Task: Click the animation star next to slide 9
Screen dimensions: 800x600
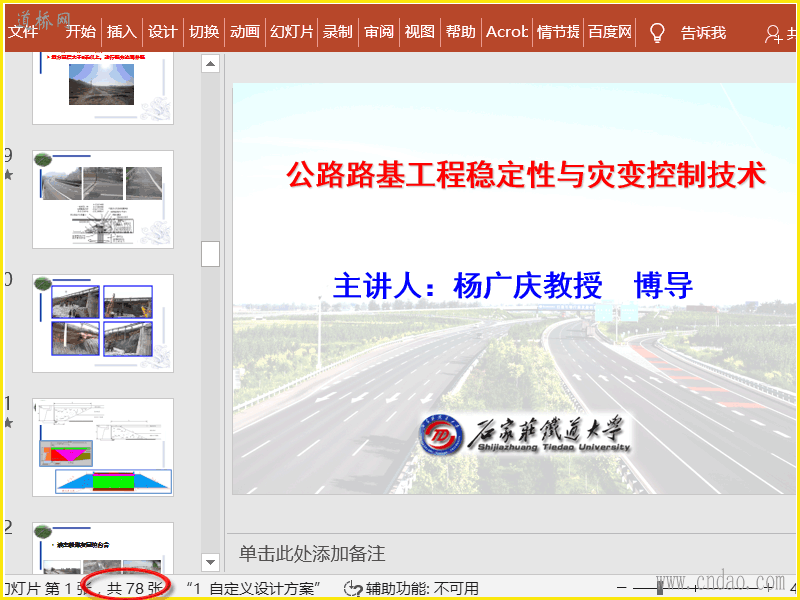Action: [x=8, y=175]
